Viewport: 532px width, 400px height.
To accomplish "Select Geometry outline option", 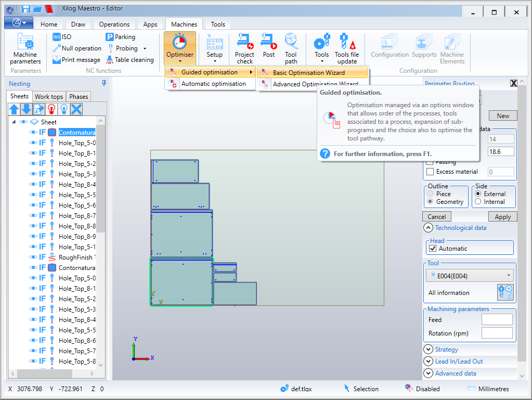I will (430, 201).
